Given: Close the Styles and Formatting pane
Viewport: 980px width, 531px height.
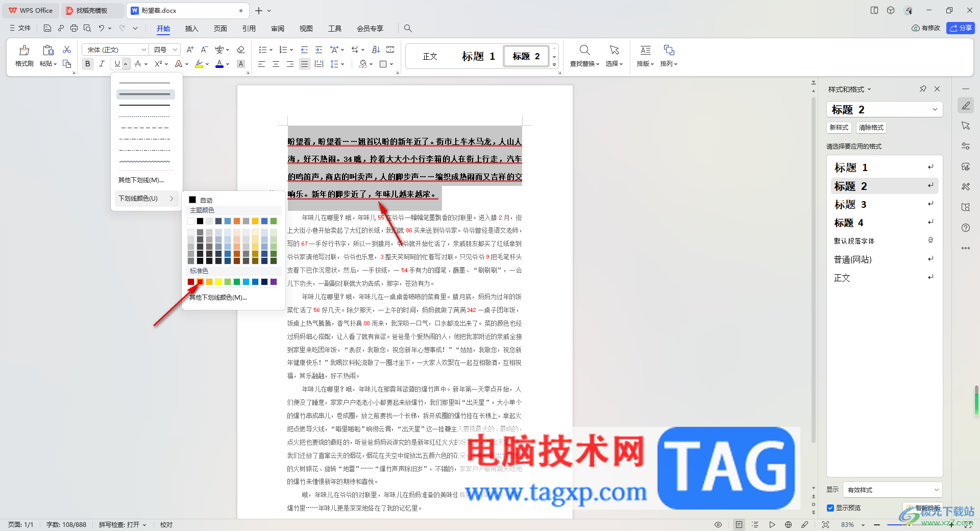Looking at the screenshot, I should (937, 89).
